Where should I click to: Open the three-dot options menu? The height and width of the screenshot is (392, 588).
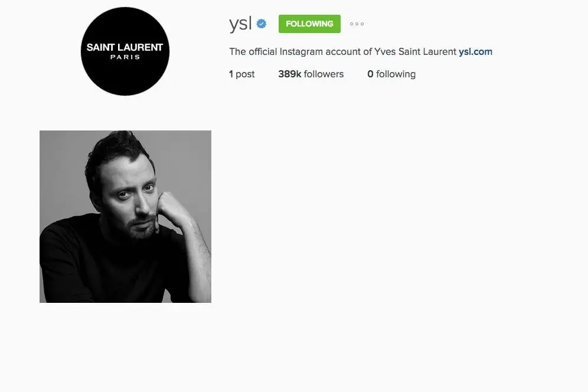click(x=357, y=24)
